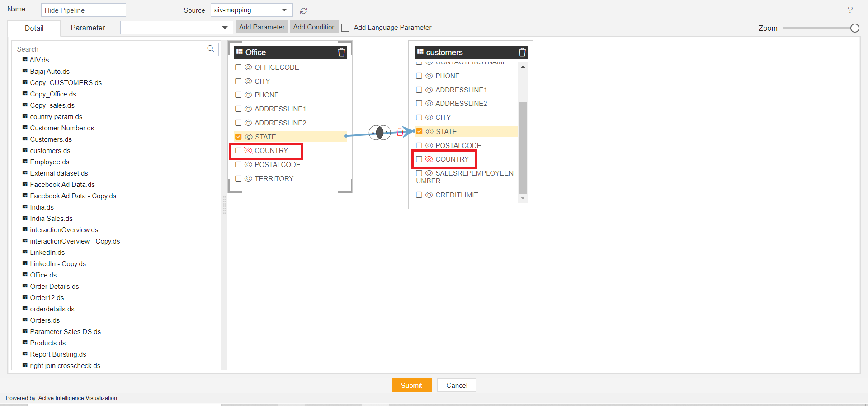868x406 pixels.
Task: Click the Add Condition button
Action: [x=314, y=27]
